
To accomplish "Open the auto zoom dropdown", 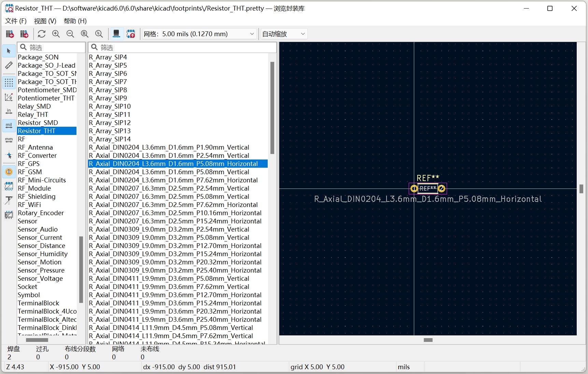I will click(283, 34).
